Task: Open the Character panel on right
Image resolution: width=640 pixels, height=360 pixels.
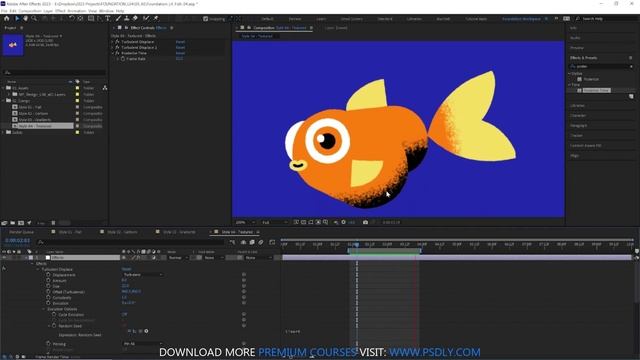Action: (x=578, y=116)
